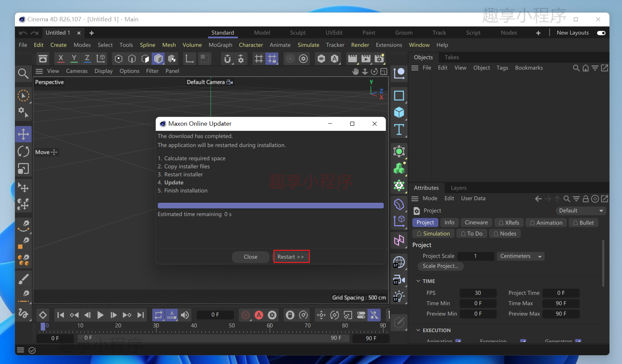Toggle the New Layouts switch
Image resolution: width=622 pixels, height=364 pixels.
601,33
